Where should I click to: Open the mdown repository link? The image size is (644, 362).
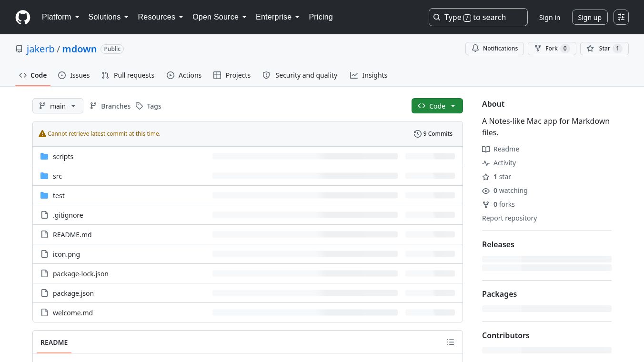pos(80,49)
